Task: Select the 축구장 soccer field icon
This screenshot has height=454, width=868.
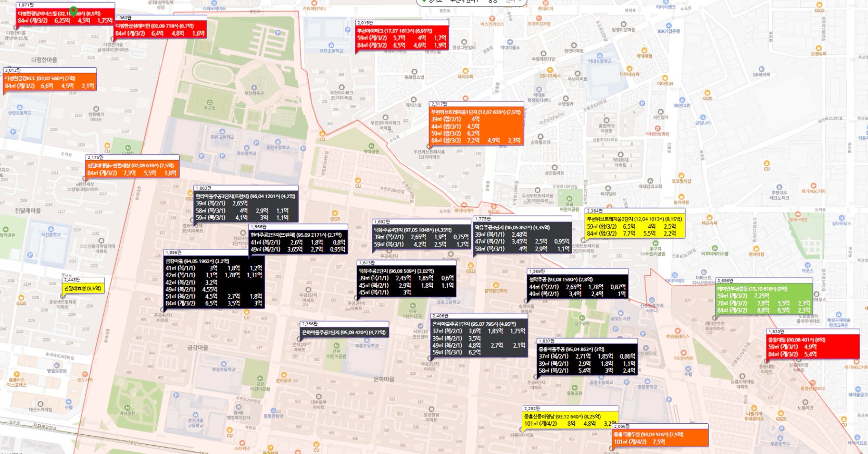Action: 209,103
